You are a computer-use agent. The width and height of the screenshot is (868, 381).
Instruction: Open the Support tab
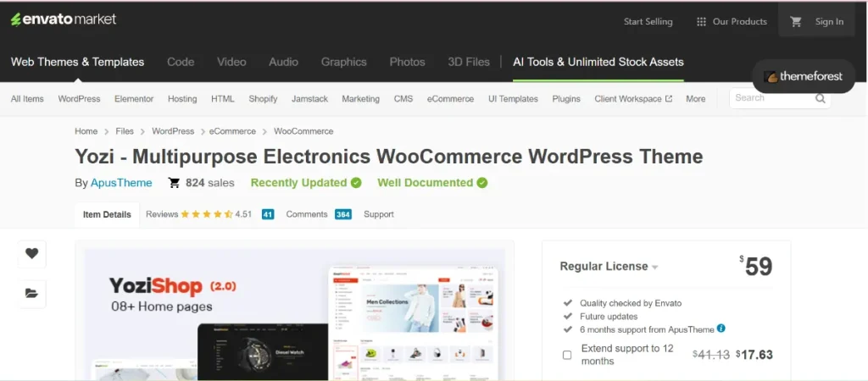[379, 214]
